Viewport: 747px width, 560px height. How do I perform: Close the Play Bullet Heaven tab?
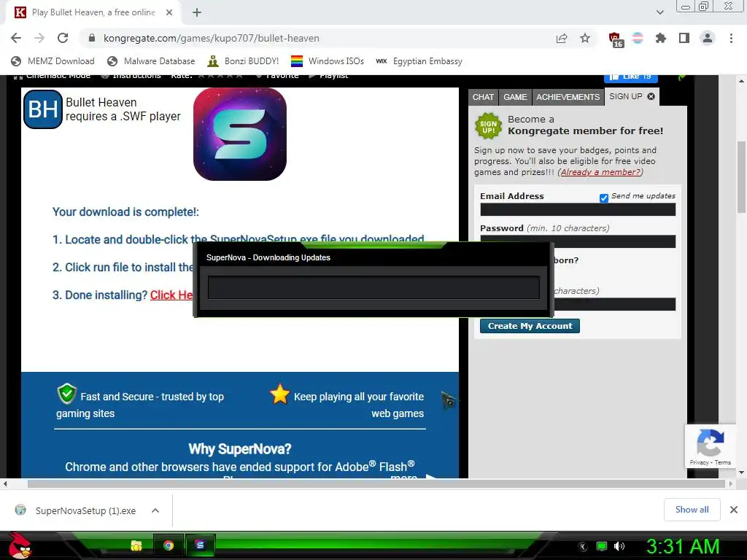pos(169,12)
